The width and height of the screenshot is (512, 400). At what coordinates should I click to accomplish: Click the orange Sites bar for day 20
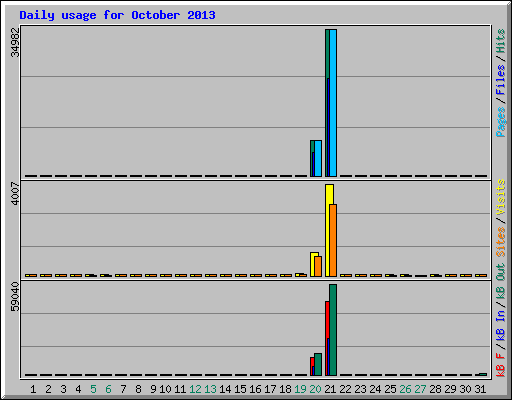pos(318,266)
